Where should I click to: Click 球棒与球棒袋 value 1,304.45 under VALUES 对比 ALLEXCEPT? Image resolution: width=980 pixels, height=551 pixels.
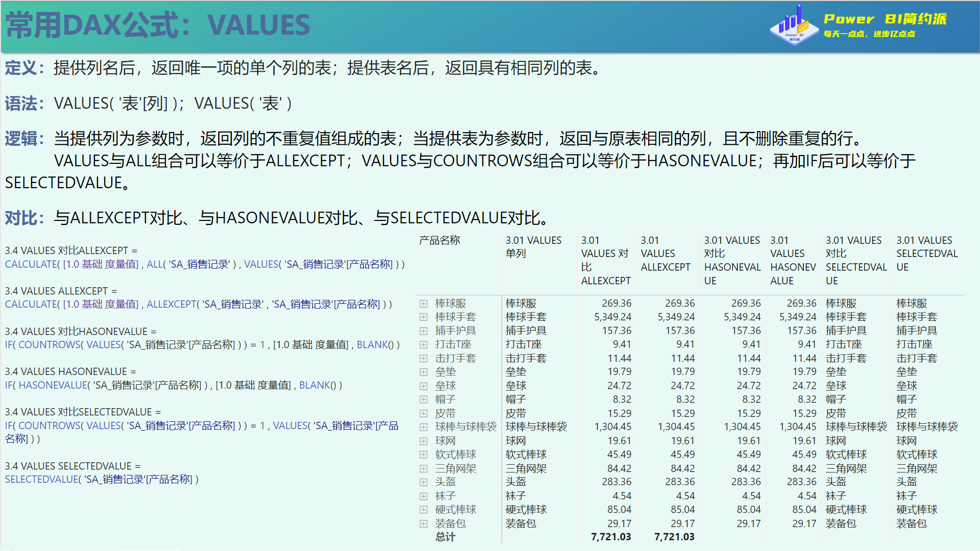tap(612, 427)
